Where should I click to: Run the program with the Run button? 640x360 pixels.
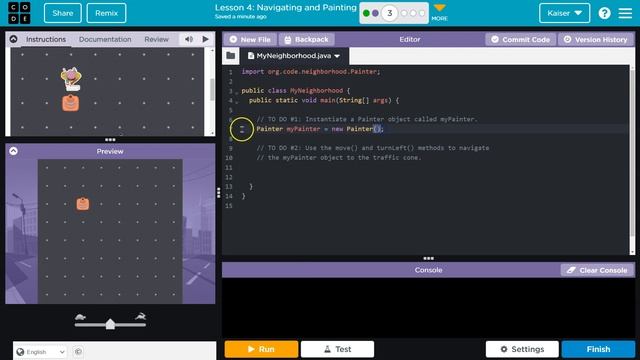(x=261, y=349)
